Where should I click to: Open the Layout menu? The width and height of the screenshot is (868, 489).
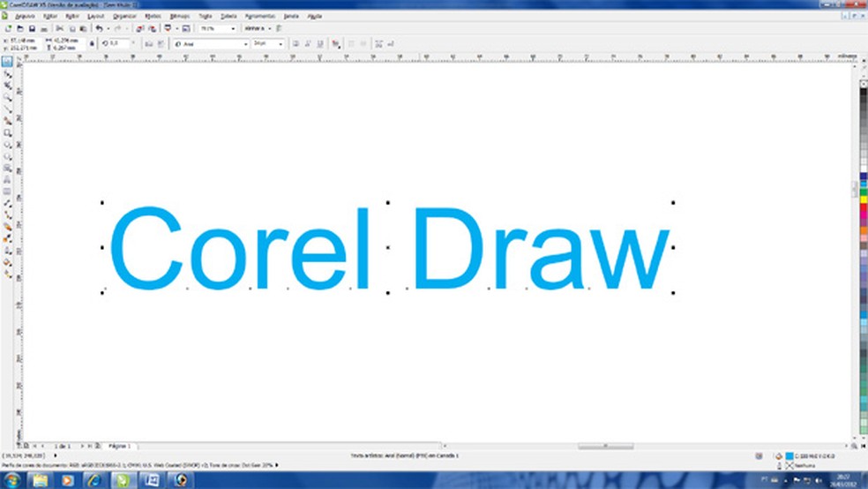click(x=96, y=16)
